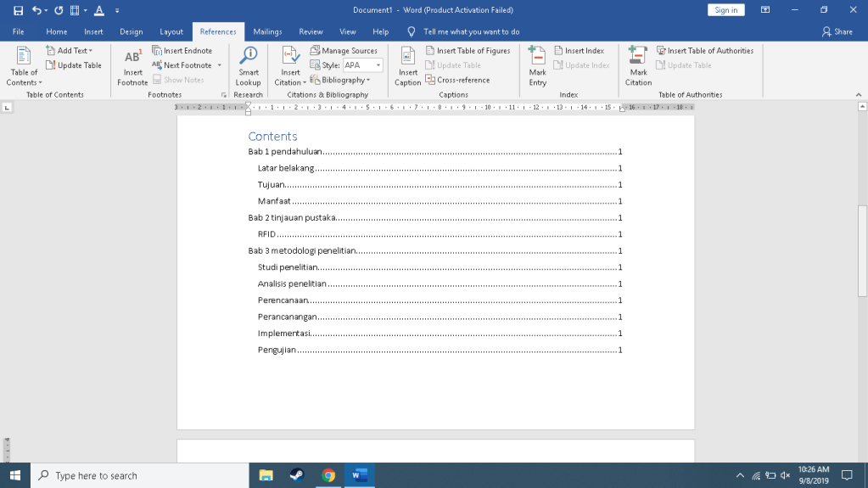The image size is (868, 488).
Task: Click Insert Table of Figures
Action: point(468,51)
